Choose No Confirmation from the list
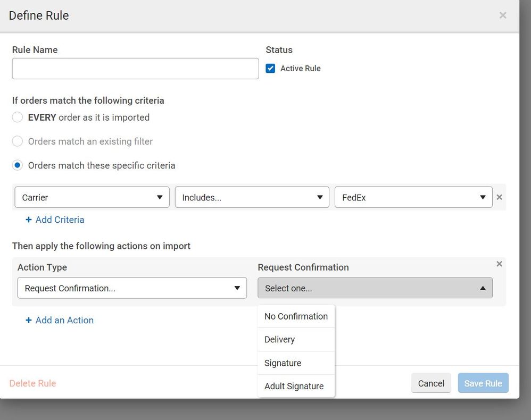 [296, 316]
